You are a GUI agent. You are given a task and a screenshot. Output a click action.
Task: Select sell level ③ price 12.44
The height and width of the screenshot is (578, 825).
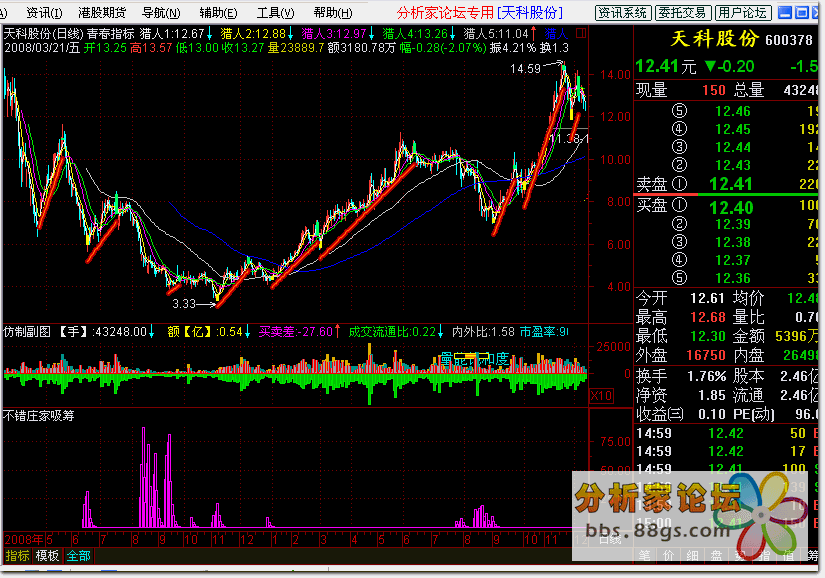pos(733,147)
